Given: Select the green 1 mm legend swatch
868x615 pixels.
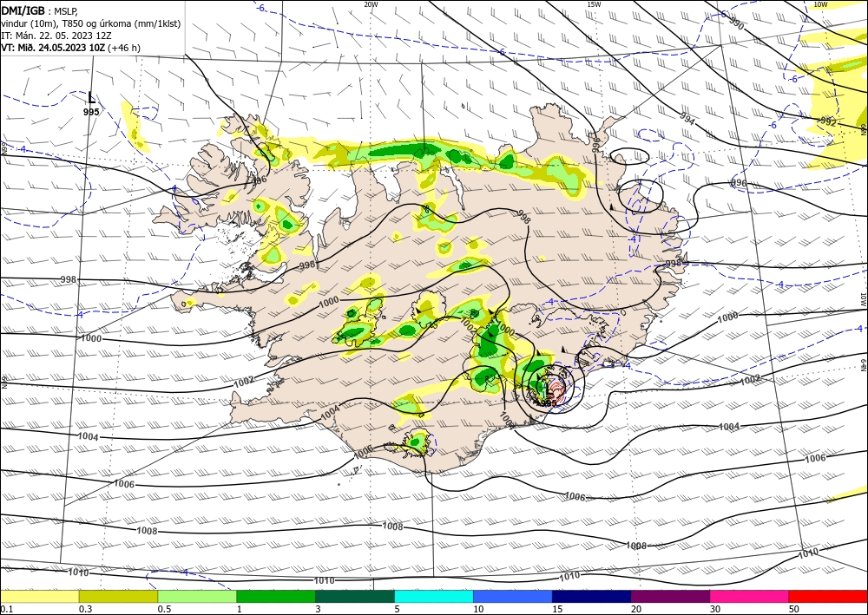Looking at the screenshot, I should (x=276, y=596).
